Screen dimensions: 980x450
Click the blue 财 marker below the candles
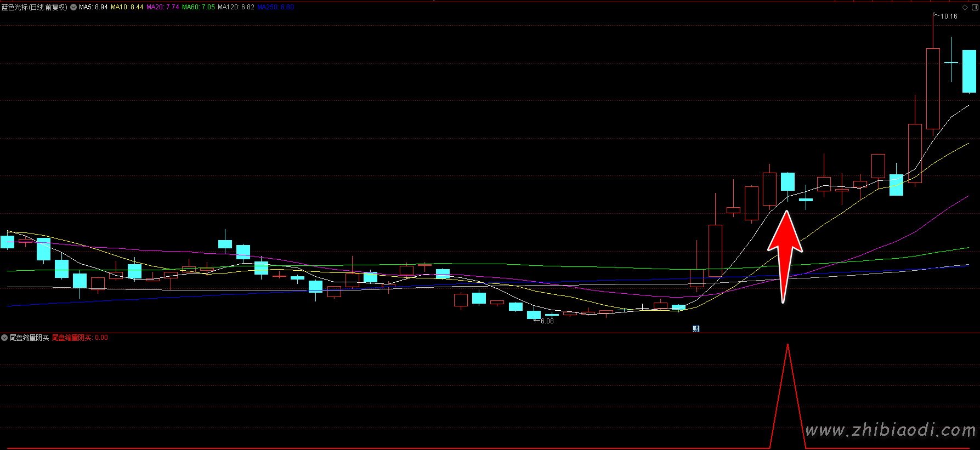[696, 329]
